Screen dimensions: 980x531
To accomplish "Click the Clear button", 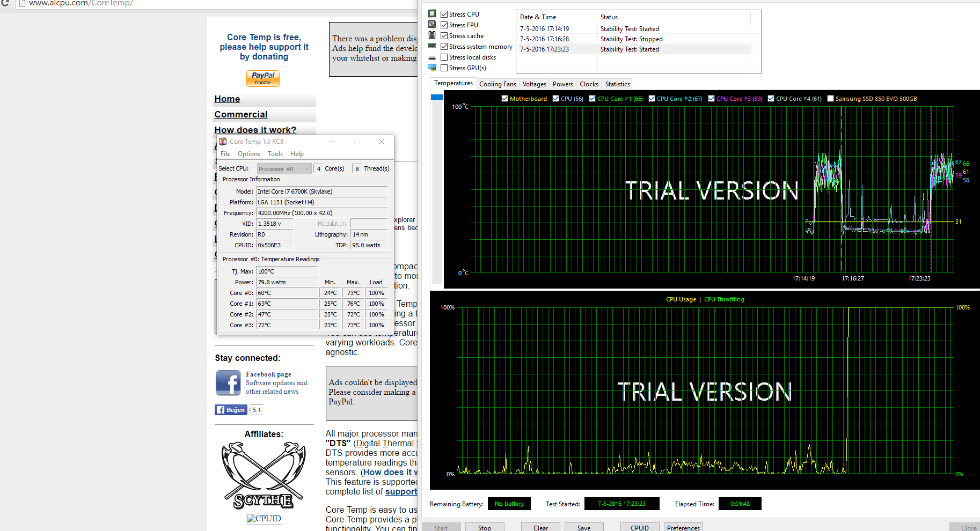I will tap(541, 527).
